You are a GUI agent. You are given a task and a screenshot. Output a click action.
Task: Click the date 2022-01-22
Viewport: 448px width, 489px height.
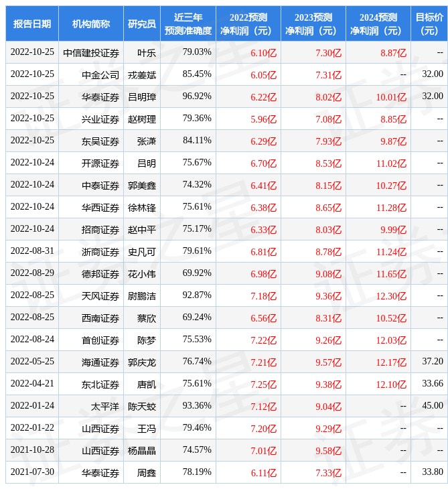coord(32,428)
